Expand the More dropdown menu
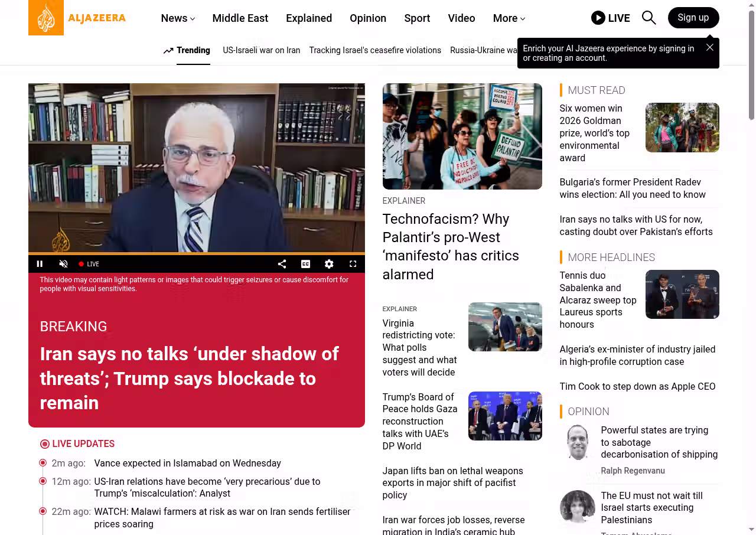756x535 pixels. click(509, 18)
